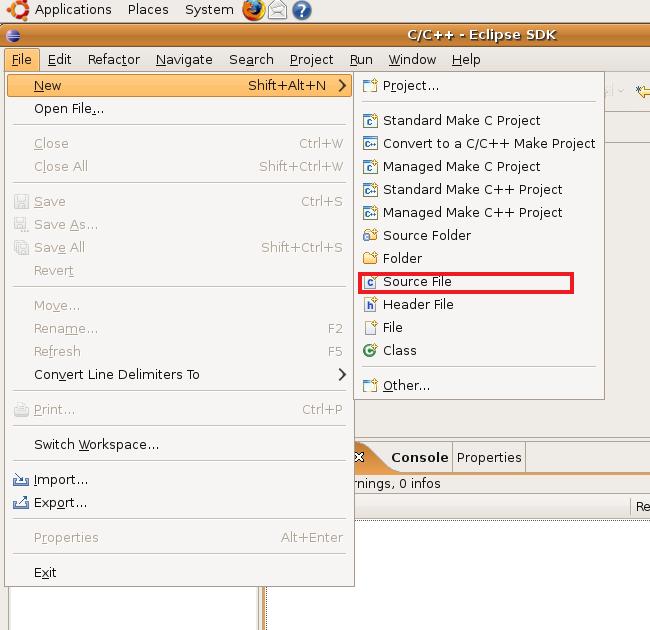Click the green Class icon
The height and width of the screenshot is (630, 650).
370,351
